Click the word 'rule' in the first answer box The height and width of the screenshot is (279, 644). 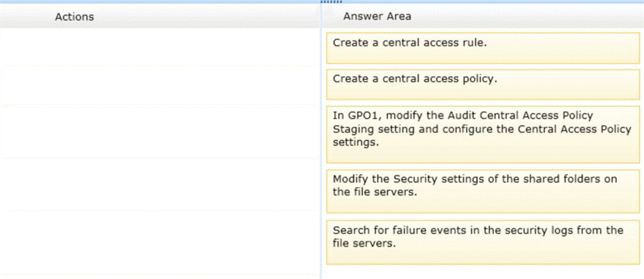[x=473, y=43]
